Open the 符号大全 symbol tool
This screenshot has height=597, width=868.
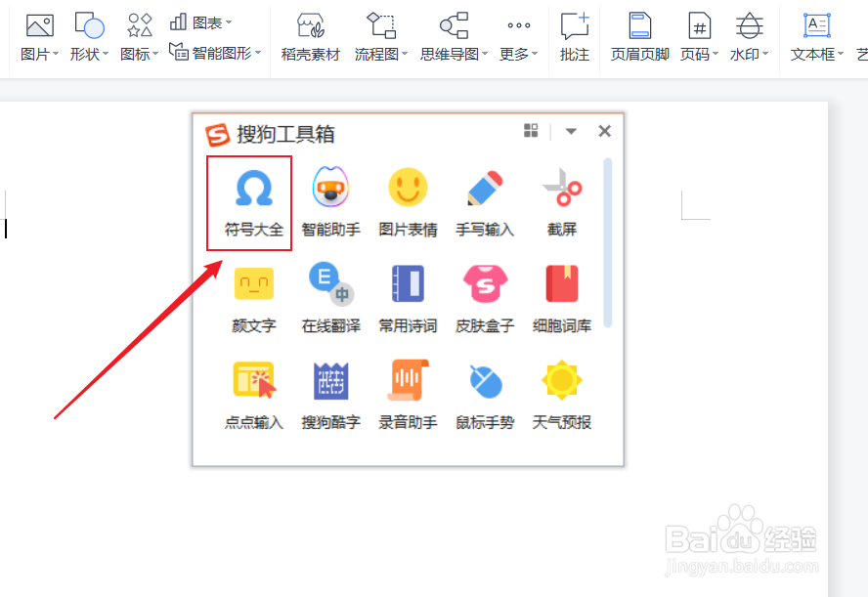coord(253,203)
